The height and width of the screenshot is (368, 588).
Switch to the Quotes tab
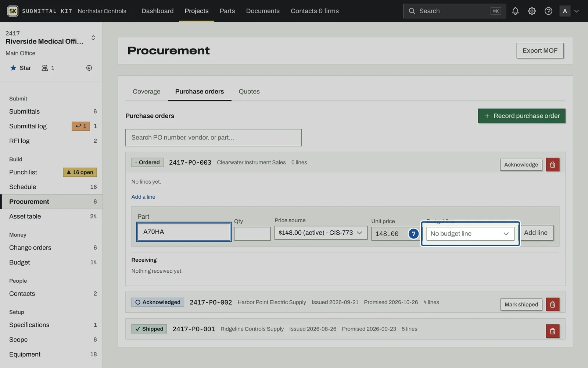coord(249,91)
